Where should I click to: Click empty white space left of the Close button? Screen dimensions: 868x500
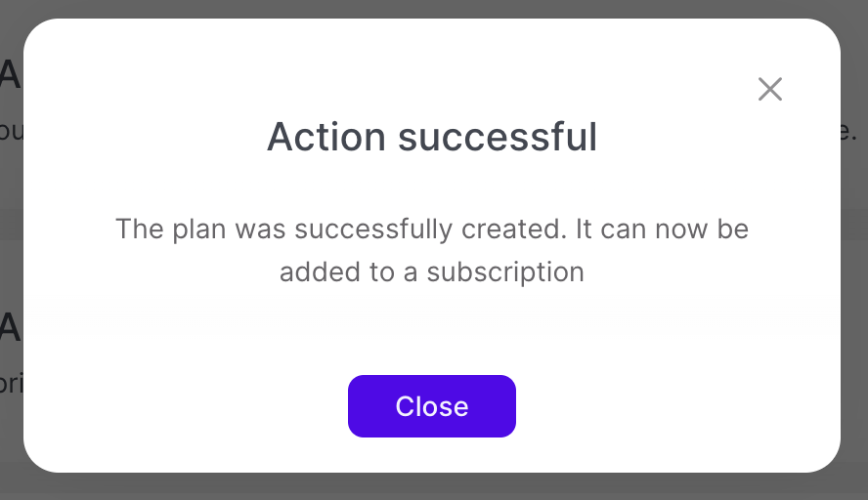point(195,406)
